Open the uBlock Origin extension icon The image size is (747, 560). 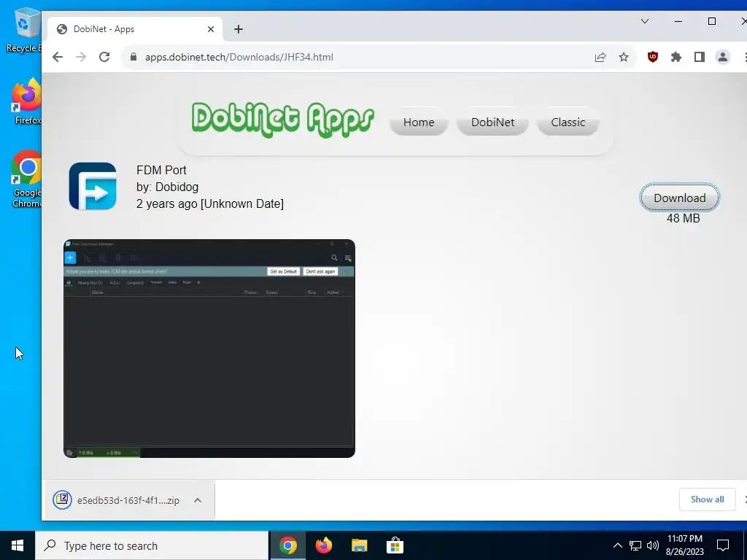pos(653,57)
